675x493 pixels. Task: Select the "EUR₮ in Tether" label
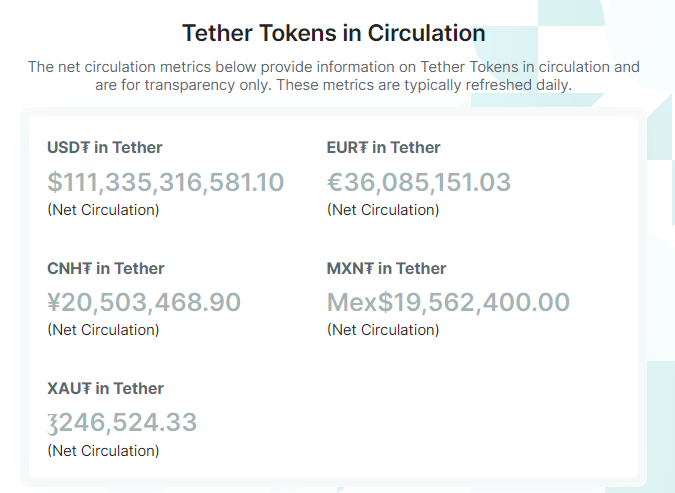point(383,148)
